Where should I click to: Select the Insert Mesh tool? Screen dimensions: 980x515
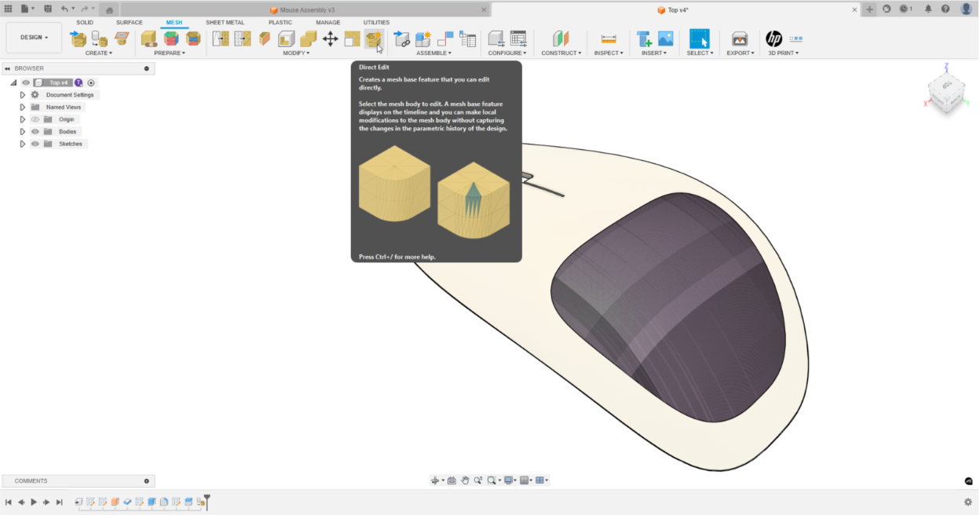click(78, 39)
